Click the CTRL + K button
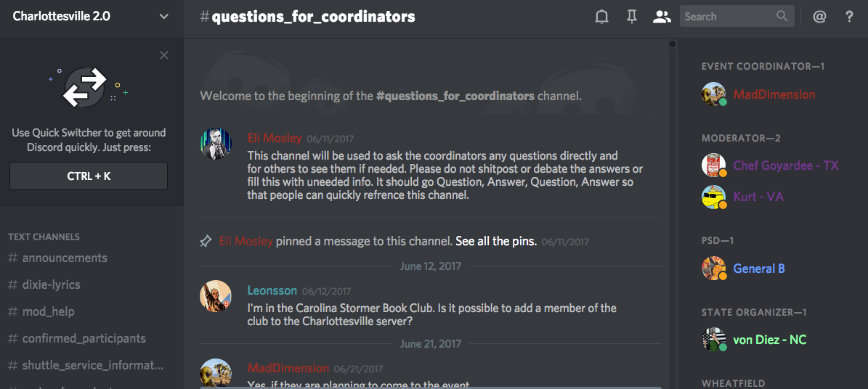Screen dimensions: 868x389 [89, 176]
